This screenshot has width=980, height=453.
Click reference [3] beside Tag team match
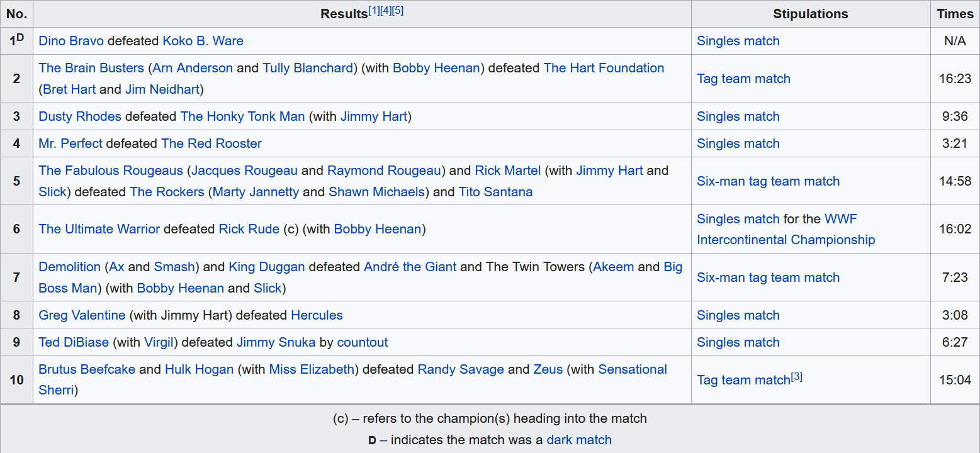(797, 377)
